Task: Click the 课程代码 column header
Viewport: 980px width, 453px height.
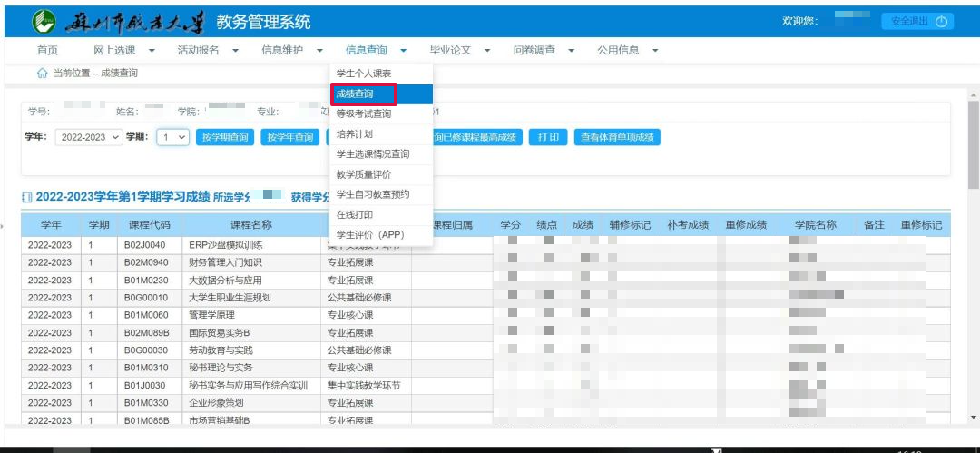Action: pos(150,225)
